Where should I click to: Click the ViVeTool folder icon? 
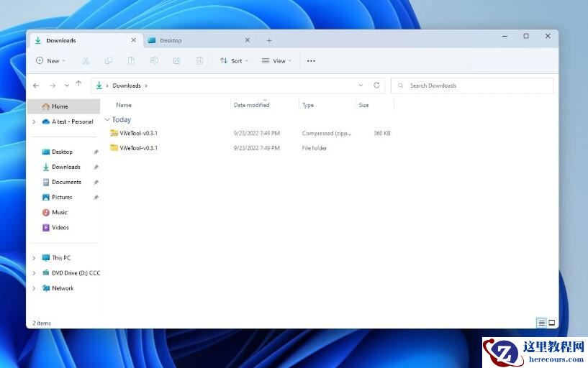click(114, 147)
